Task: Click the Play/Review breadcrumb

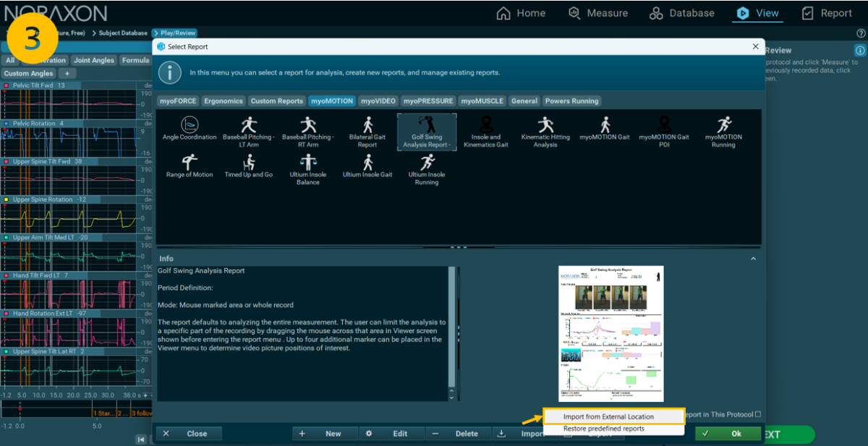Action: click(x=174, y=33)
